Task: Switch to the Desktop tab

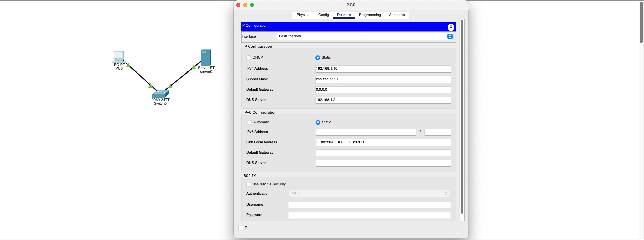Action: tap(344, 15)
